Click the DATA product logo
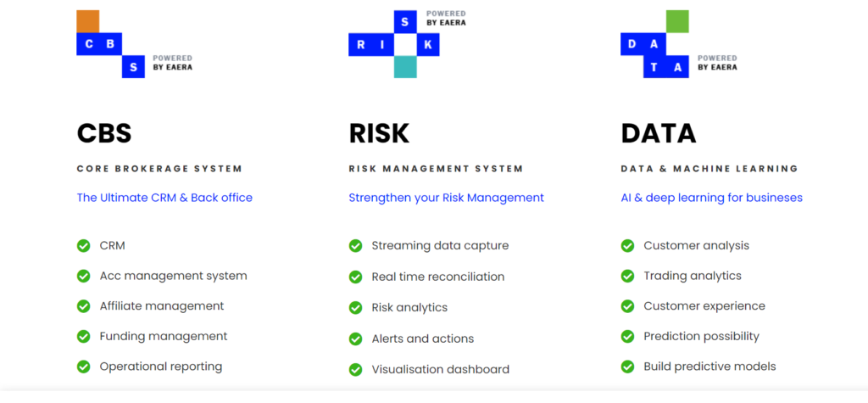868x403 pixels. (x=679, y=44)
